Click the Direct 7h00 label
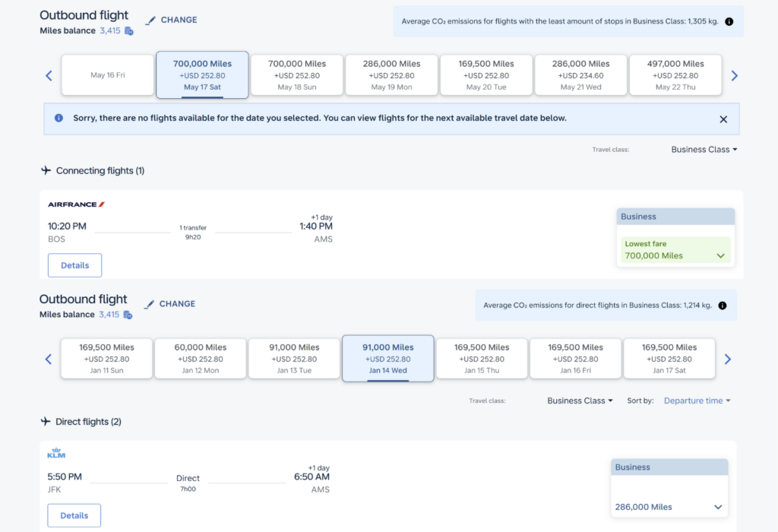Screen dimensions: 778x532 point(188,483)
